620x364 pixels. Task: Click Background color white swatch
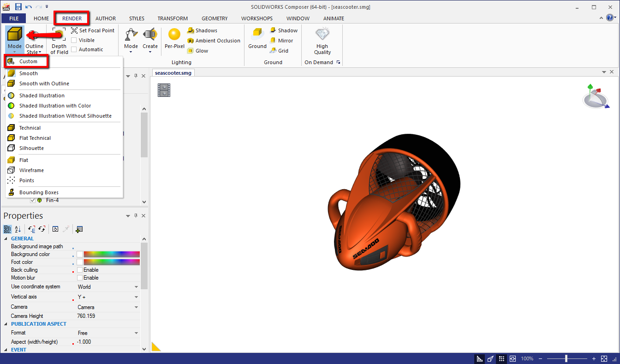click(x=80, y=254)
